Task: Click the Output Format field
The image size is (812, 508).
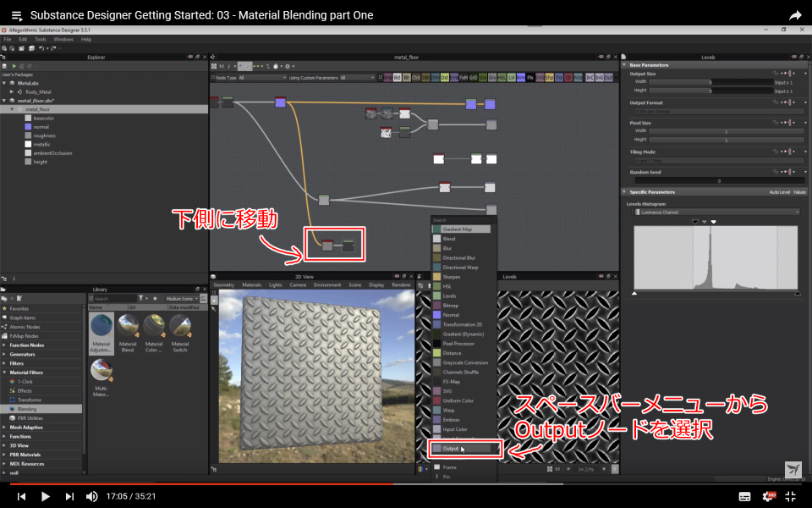Action: [x=719, y=112]
